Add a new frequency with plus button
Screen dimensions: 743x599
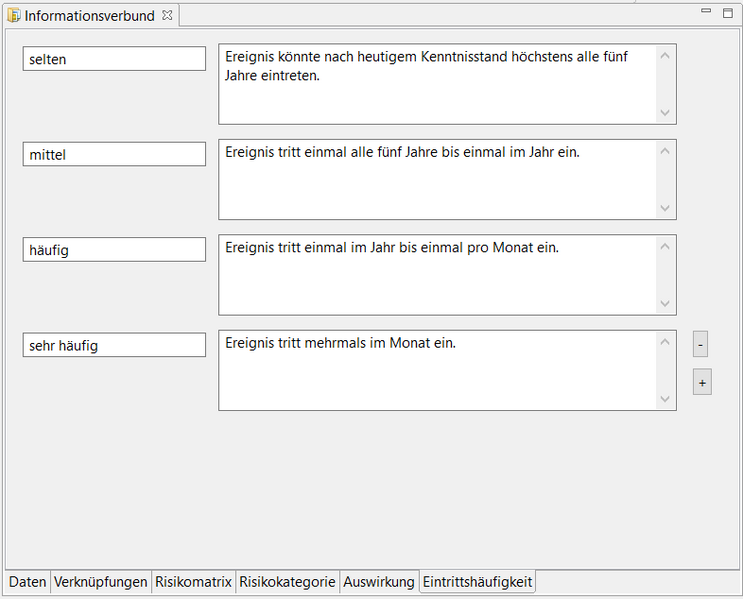pos(702,382)
